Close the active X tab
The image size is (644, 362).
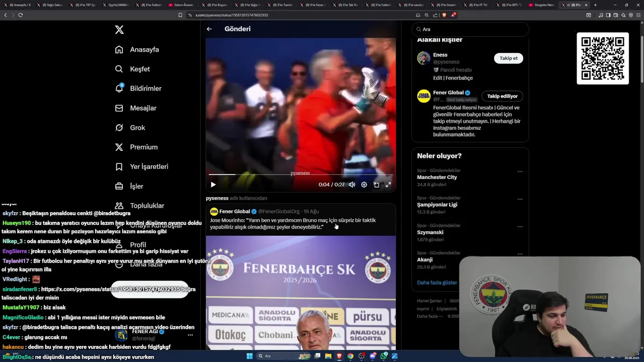click(586, 5)
